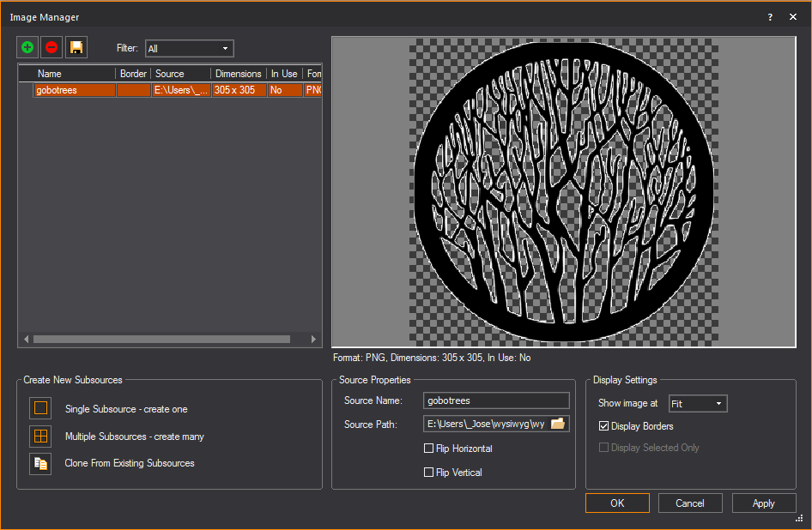
Task: Select the Multiple Subsources creation icon
Action: (39, 437)
